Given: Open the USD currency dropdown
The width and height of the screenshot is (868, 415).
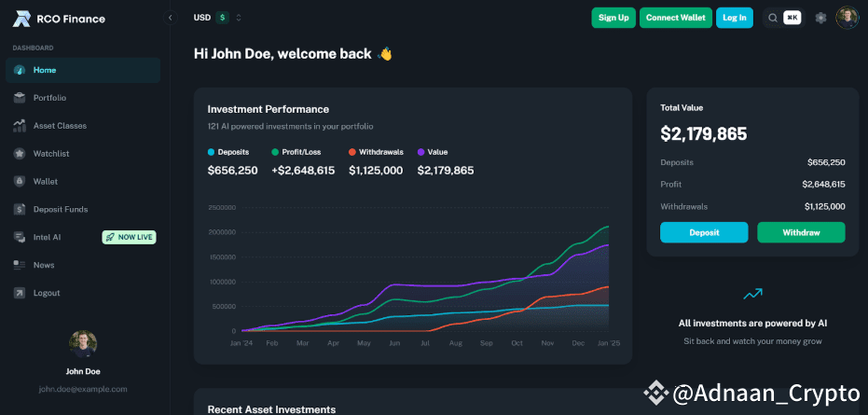Looking at the screenshot, I should (217, 18).
